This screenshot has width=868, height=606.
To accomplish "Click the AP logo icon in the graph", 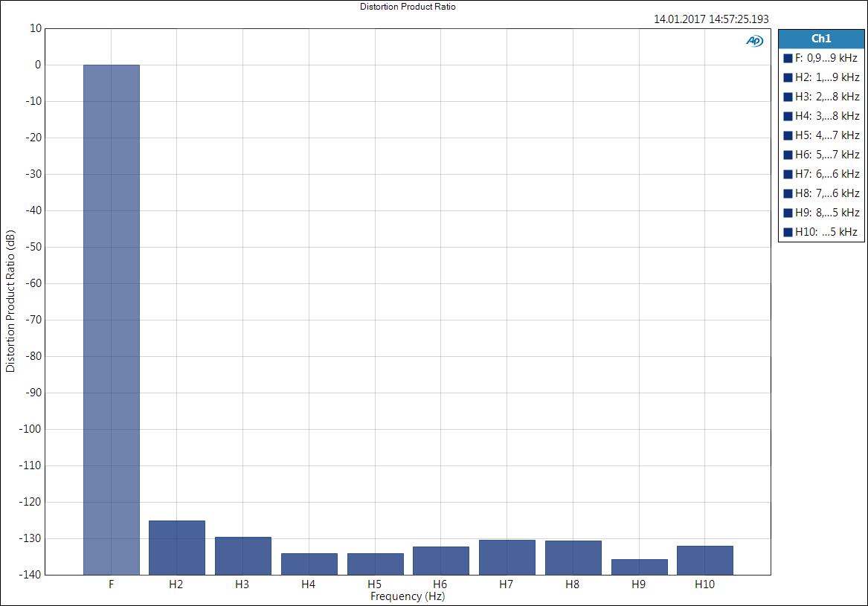I will tap(754, 41).
